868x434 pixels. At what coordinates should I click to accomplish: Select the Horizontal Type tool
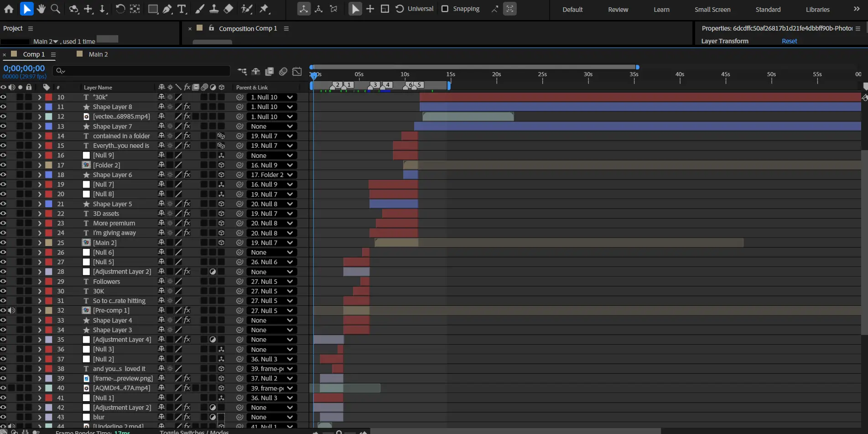tap(182, 9)
